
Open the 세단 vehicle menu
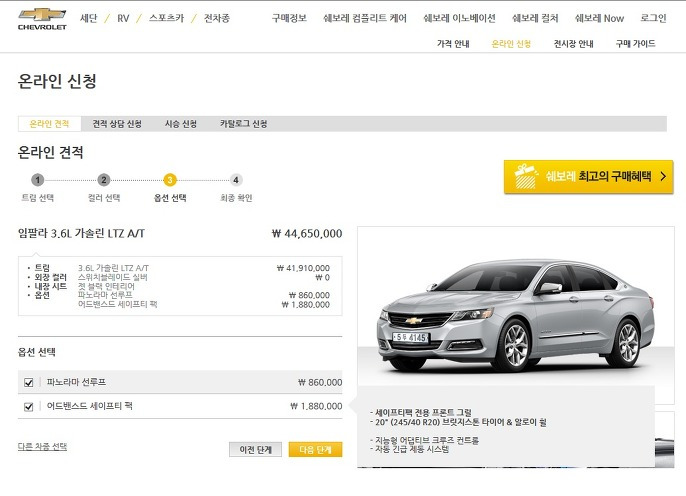[89, 18]
